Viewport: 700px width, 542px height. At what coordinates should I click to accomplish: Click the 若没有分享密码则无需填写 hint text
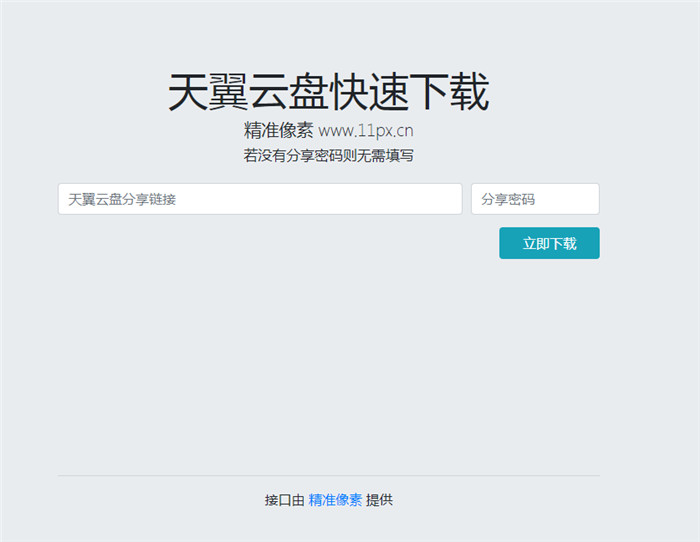329,156
